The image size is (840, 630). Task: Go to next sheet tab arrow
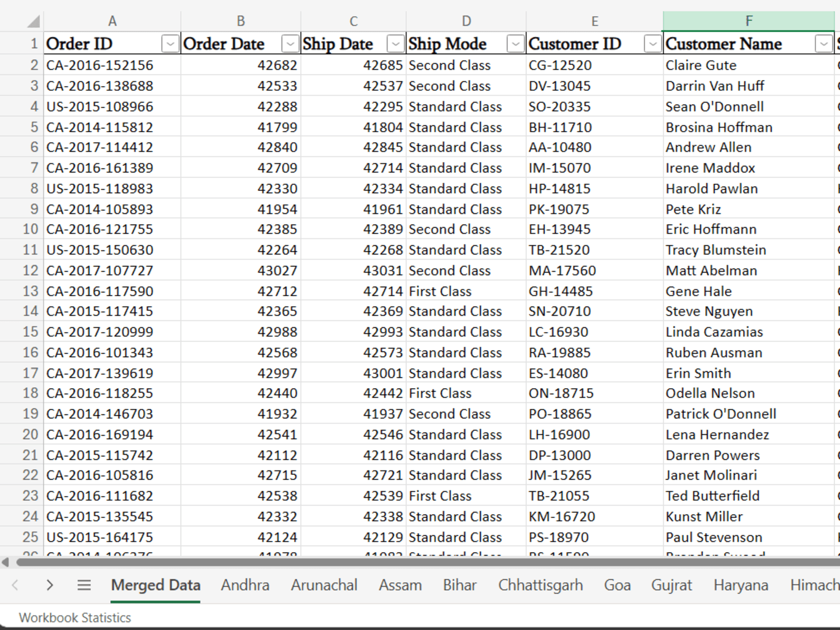point(50,585)
